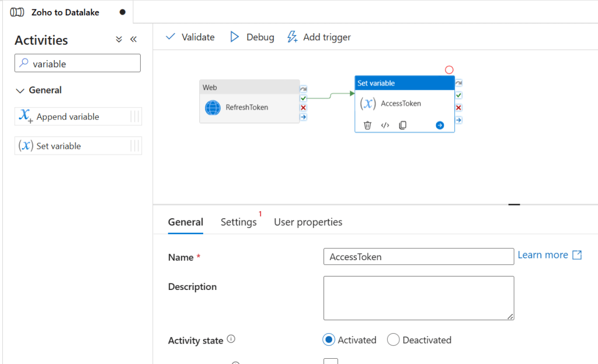
Task: View code for AccessToken activity
Action: pyautogui.click(x=385, y=125)
